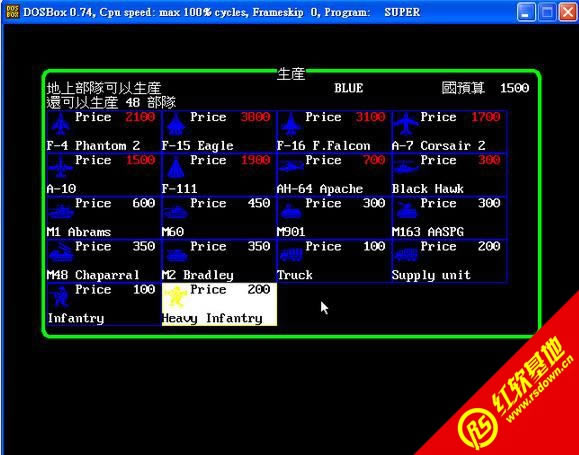Screen dimensions: 579x455
Task: Select the M2 Bradley unit
Action: (219, 261)
